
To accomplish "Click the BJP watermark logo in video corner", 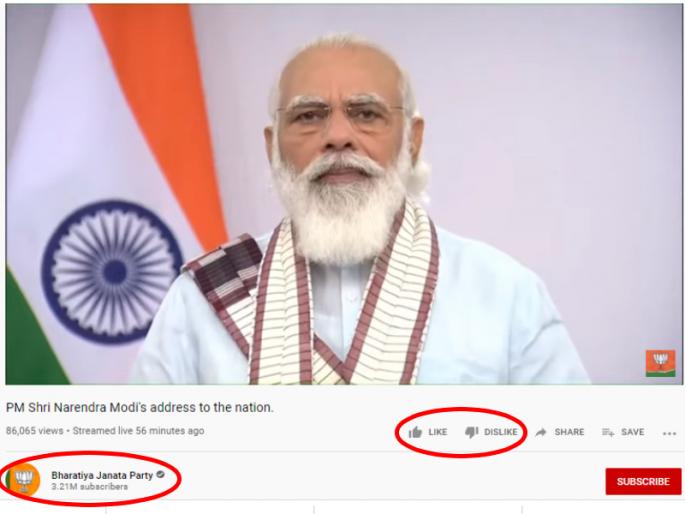I will pyautogui.click(x=661, y=363).
